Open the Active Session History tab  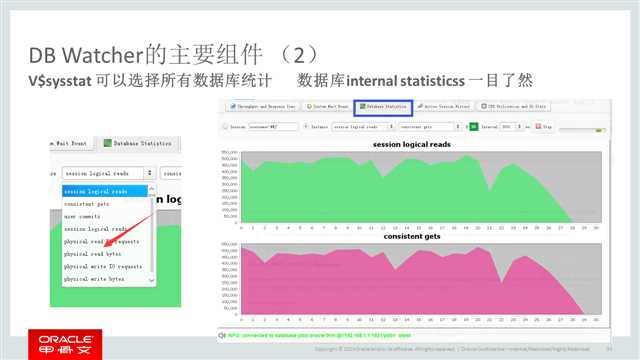(444, 107)
